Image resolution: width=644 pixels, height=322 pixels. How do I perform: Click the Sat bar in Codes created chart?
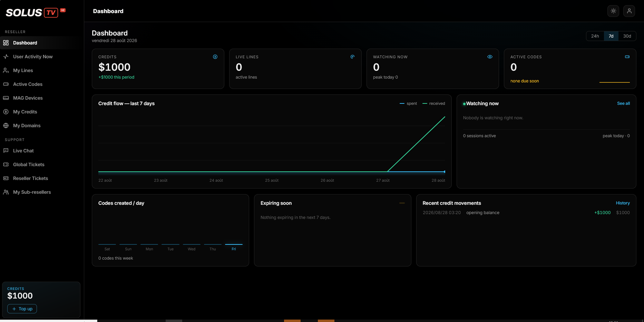[107, 244]
